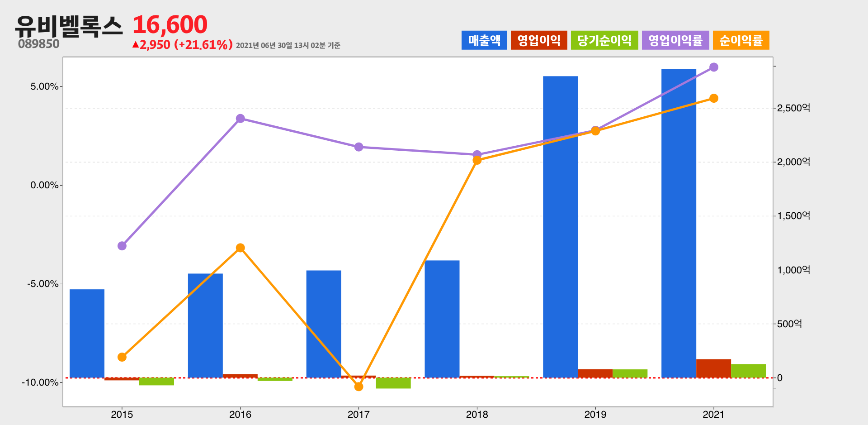
Task: Click the price change ▲2,950 (+21.61%)
Action: (183, 44)
